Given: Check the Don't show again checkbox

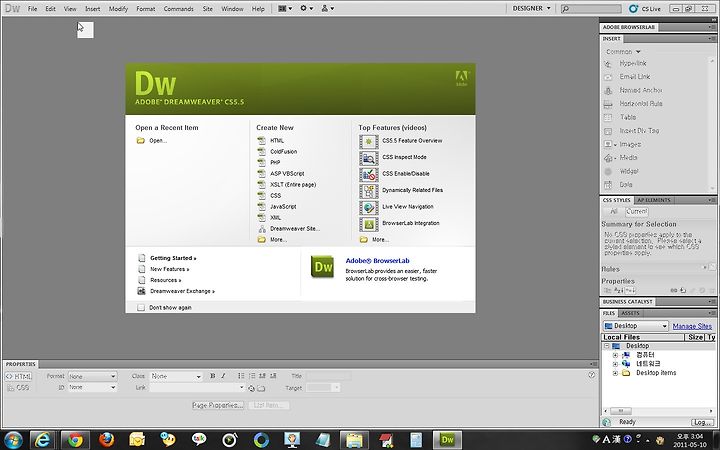Looking at the screenshot, I should click(141, 307).
